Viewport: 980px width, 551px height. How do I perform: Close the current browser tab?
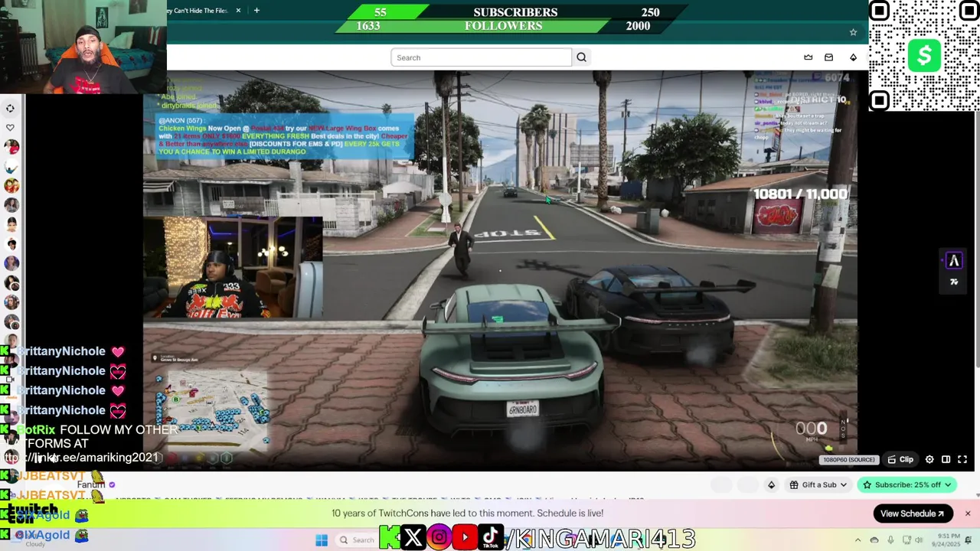coord(238,11)
